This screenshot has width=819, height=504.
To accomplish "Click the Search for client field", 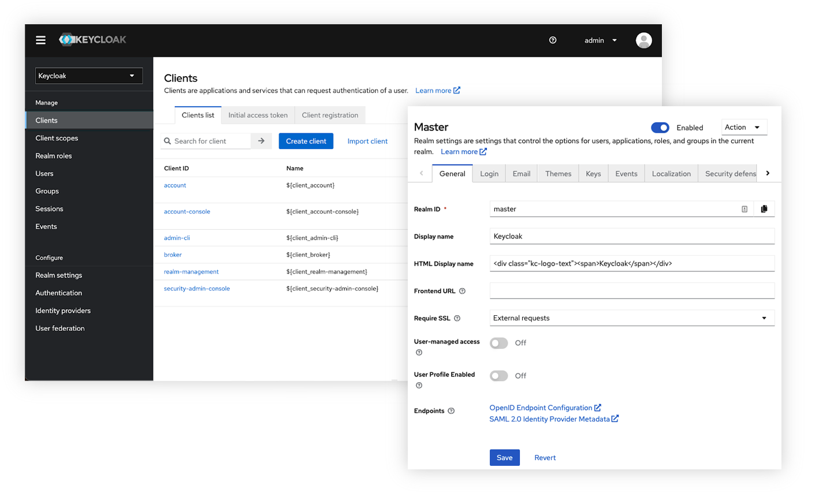I will (206, 141).
